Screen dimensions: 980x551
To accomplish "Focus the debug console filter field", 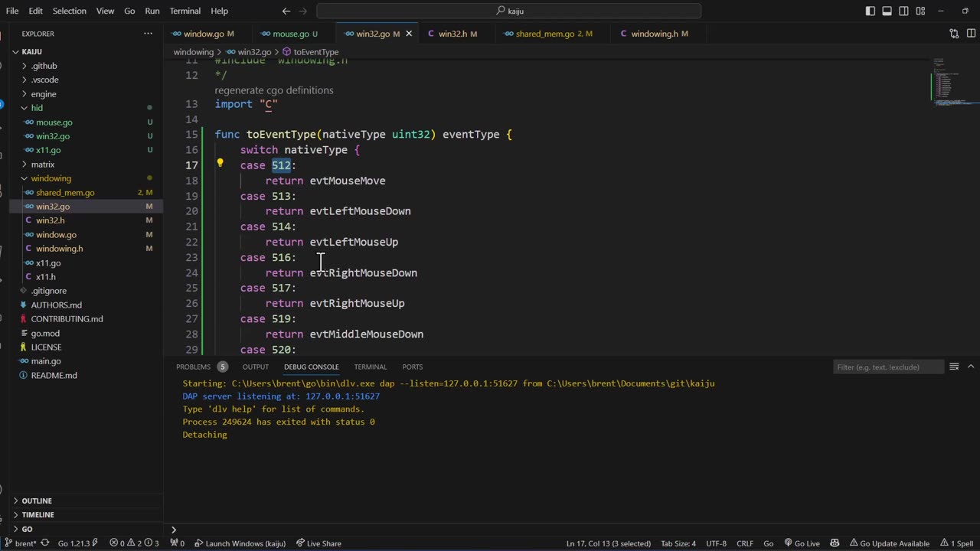I will pyautogui.click(x=888, y=367).
